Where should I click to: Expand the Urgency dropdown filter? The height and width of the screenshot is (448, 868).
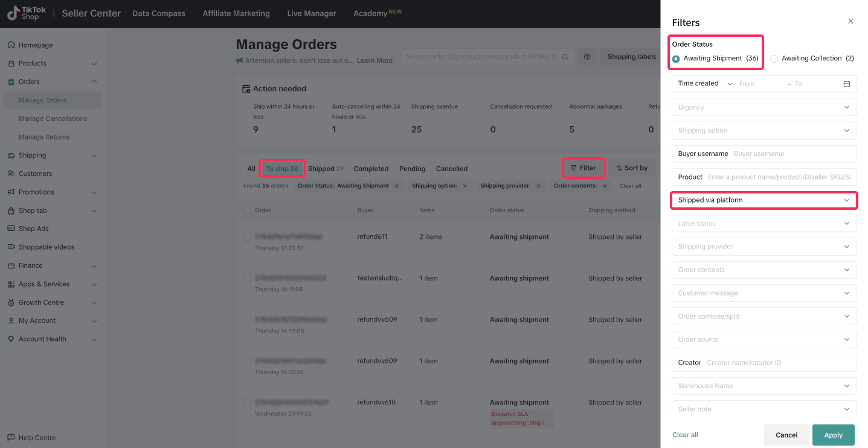pyautogui.click(x=764, y=108)
